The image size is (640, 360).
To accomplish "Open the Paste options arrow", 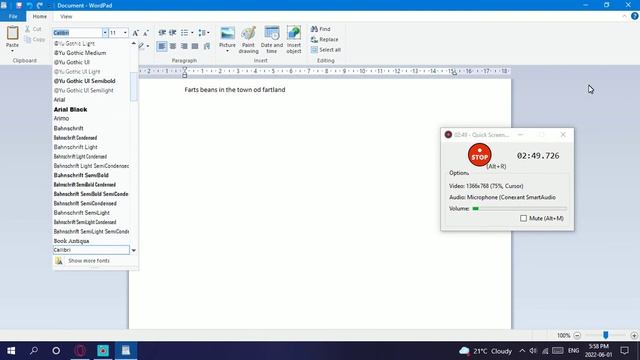I will click(12, 51).
